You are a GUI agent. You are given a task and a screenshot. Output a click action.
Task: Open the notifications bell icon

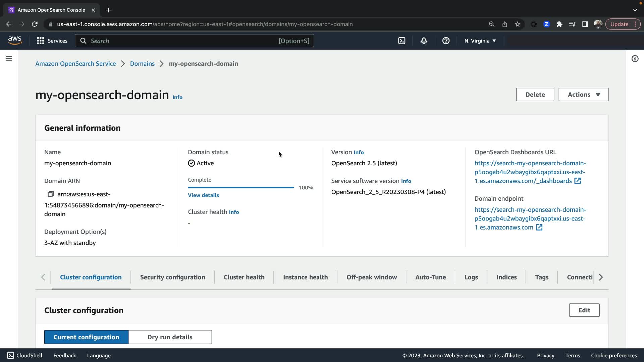tap(424, 41)
